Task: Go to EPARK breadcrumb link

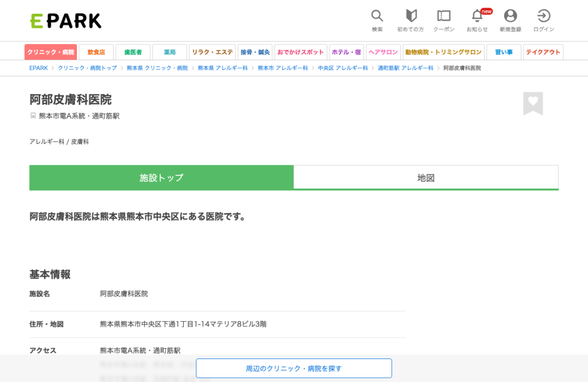Action: click(x=38, y=68)
